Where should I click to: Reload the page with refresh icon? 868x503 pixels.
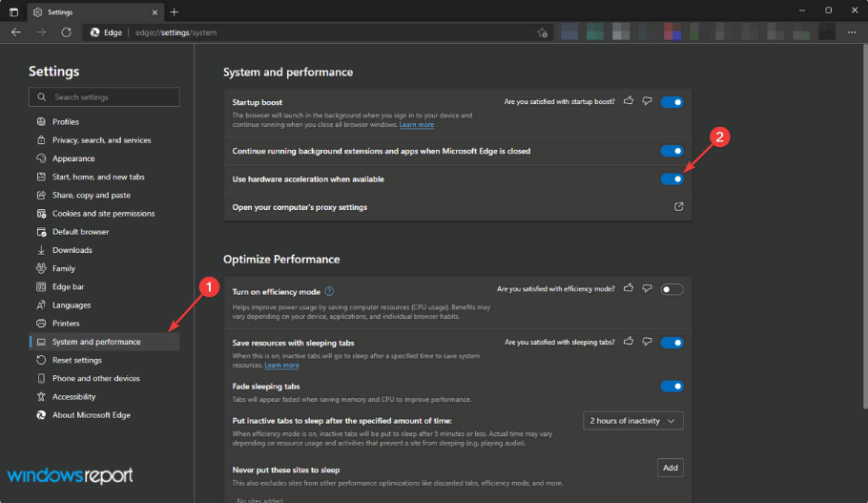coord(67,32)
